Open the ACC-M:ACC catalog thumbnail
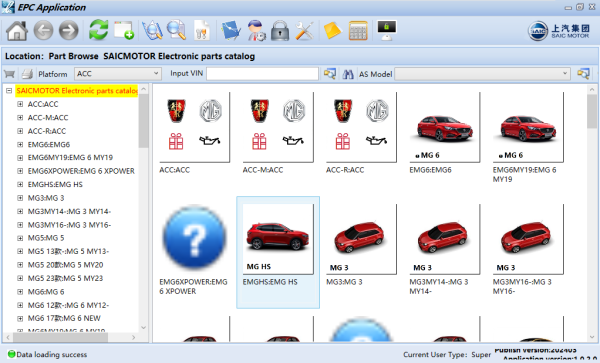 point(278,127)
